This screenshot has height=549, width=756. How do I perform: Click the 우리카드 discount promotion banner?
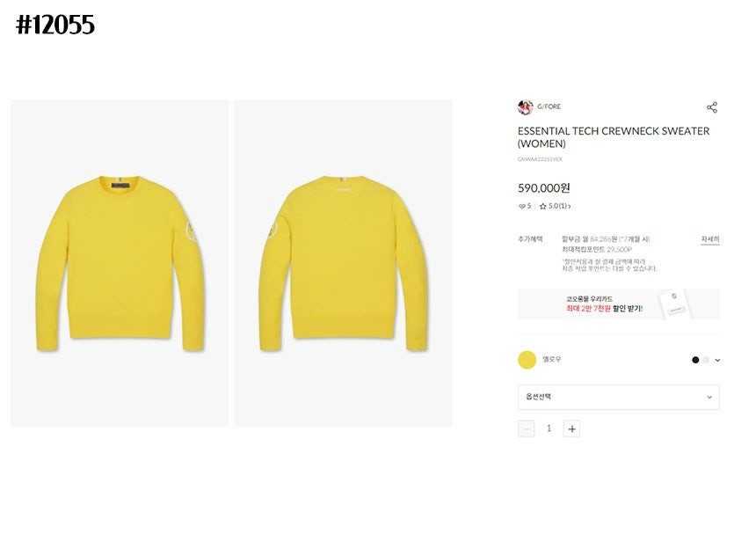pyautogui.click(x=619, y=304)
